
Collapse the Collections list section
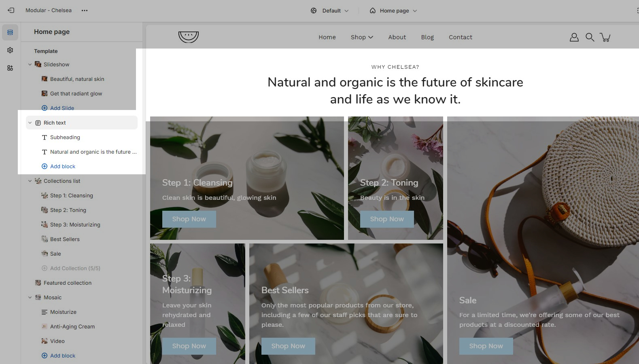click(x=30, y=181)
